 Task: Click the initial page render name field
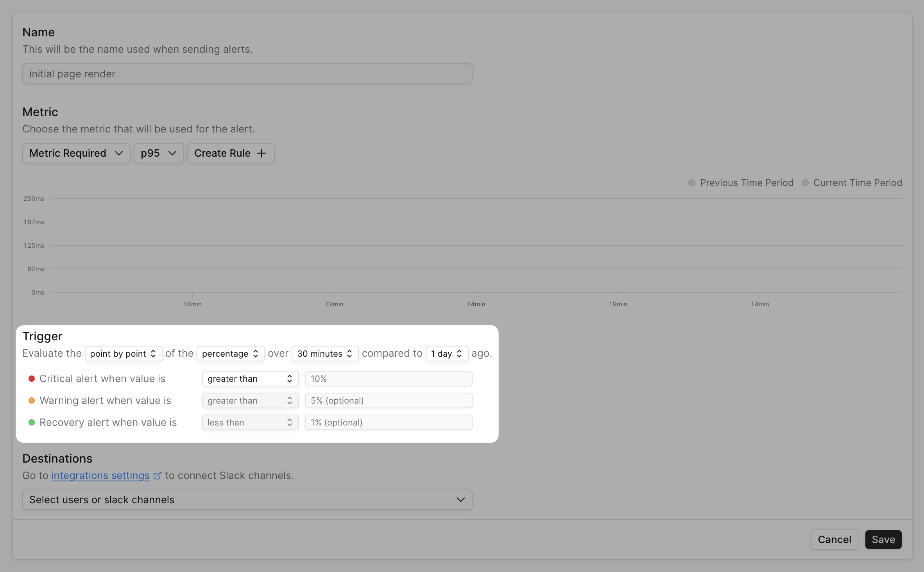click(247, 73)
